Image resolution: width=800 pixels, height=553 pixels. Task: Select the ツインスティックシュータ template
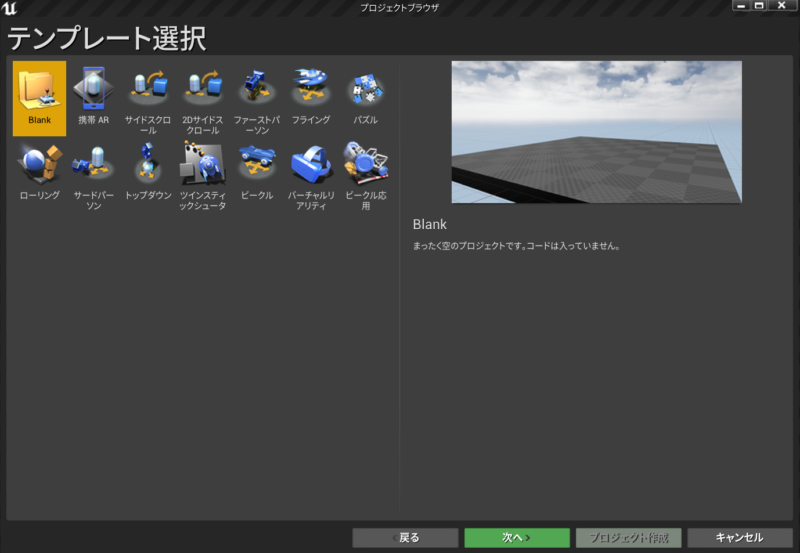coord(203,174)
